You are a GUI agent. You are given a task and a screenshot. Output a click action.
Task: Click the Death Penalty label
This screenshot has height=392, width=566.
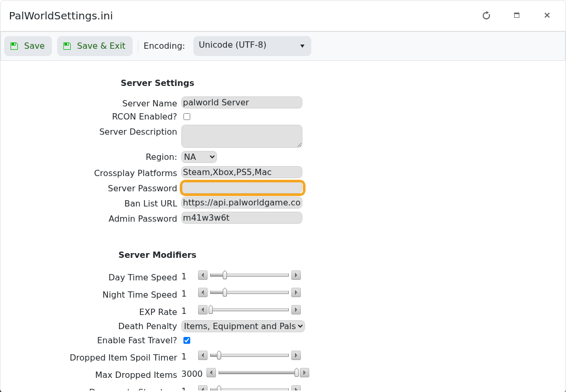[147, 326]
